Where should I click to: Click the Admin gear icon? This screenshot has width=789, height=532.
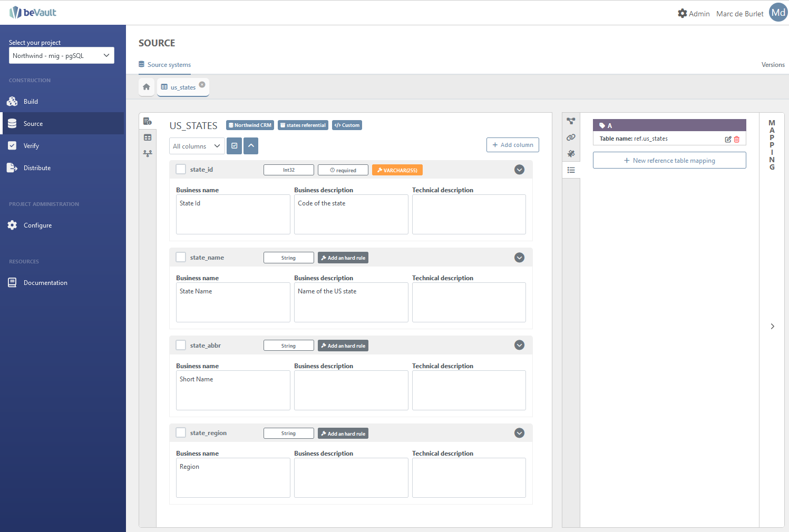click(683, 13)
